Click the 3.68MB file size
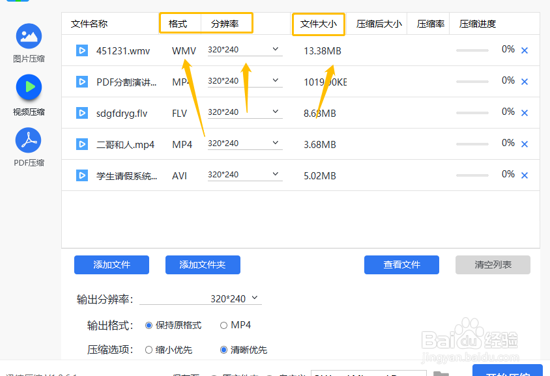Image resolution: width=550 pixels, height=376 pixels. coord(320,145)
